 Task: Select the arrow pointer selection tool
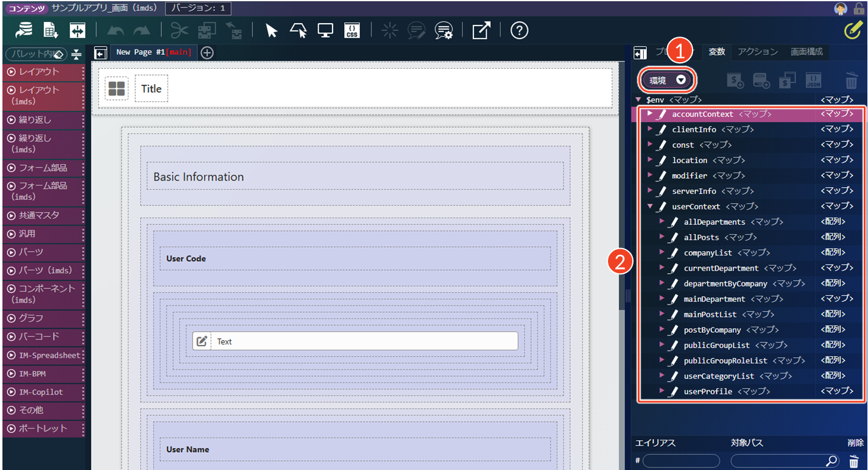pyautogui.click(x=272, y=30)
